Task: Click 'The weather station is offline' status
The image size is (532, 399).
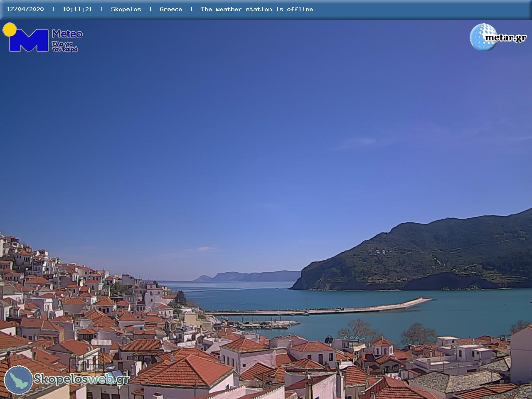Action: point(257,9)
